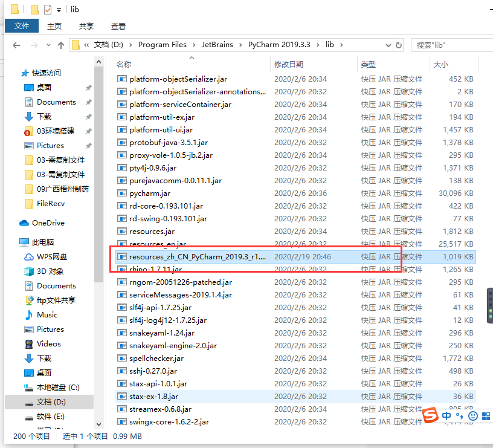The width and height of the screenshot is (493, 448).
Task: Go back with the back arrow
Action: pyautogui.click(x=16, y=45)
